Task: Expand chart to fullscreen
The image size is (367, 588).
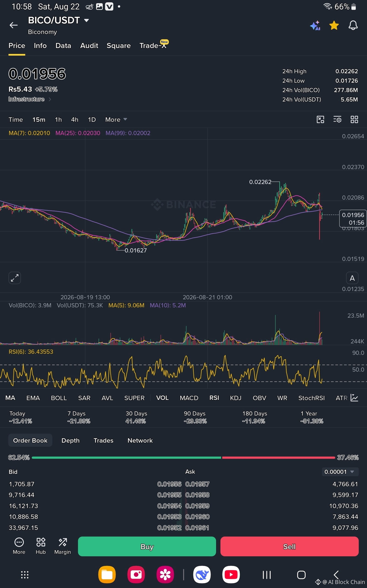Action: tap(14, 278)
